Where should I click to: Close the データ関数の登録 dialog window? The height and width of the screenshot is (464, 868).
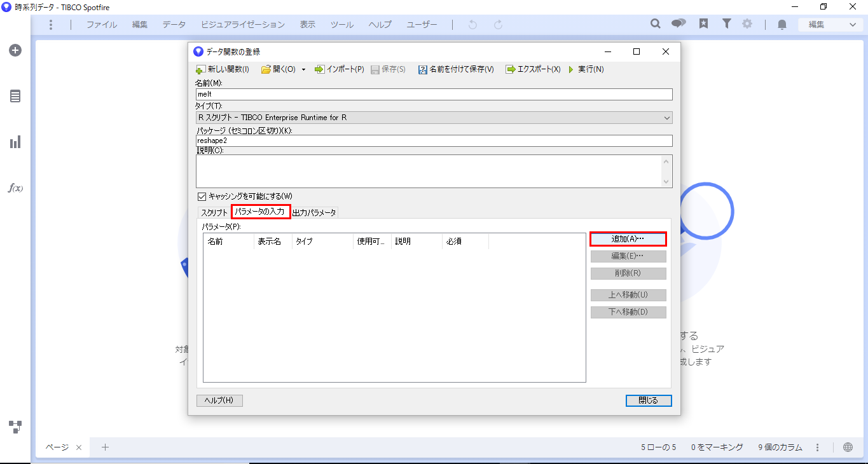665,52
